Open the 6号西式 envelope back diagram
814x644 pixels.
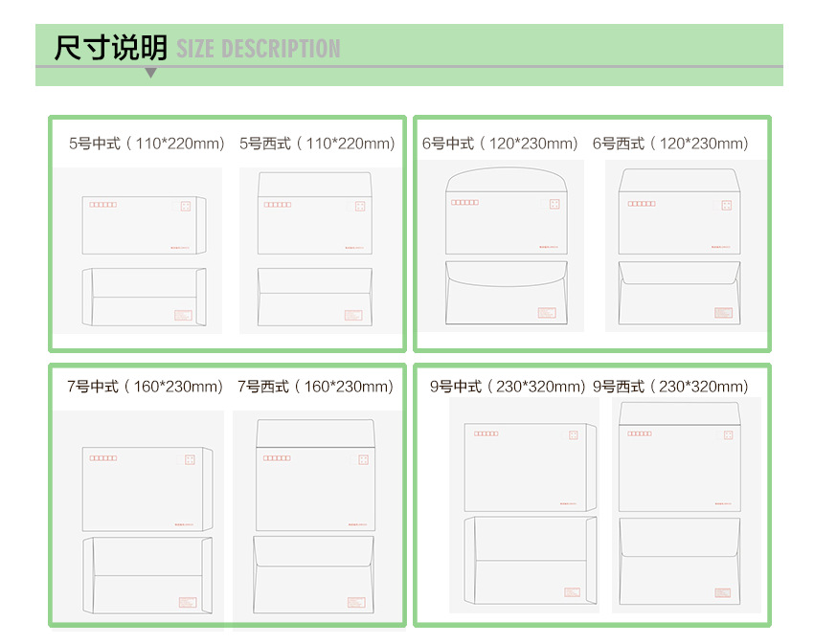click(x=679, y=293)
